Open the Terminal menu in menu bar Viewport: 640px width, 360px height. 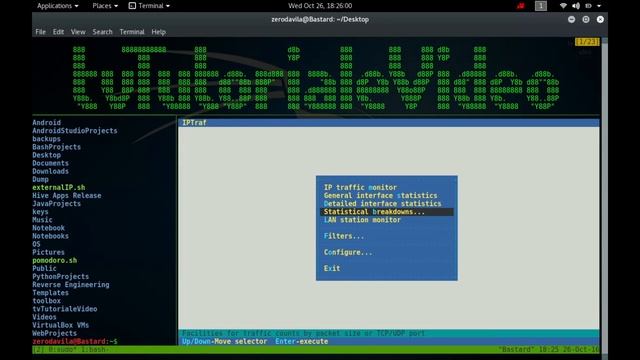coord(132,32)
